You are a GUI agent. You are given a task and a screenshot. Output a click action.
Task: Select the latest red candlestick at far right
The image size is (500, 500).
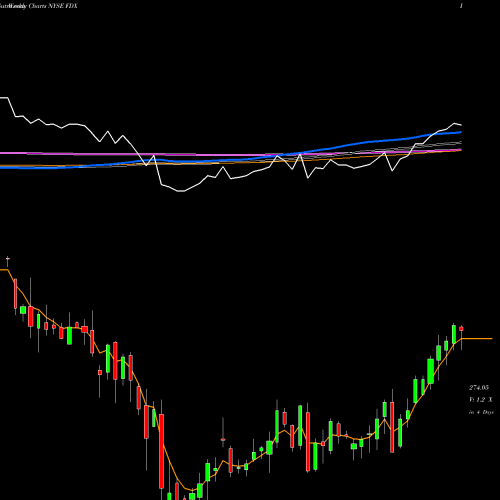(461, 337)
